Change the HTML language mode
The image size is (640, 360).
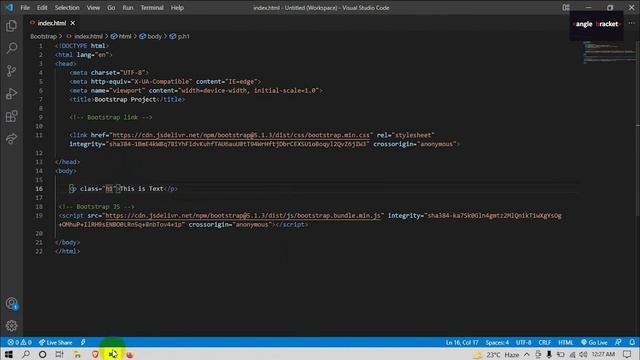566,342
